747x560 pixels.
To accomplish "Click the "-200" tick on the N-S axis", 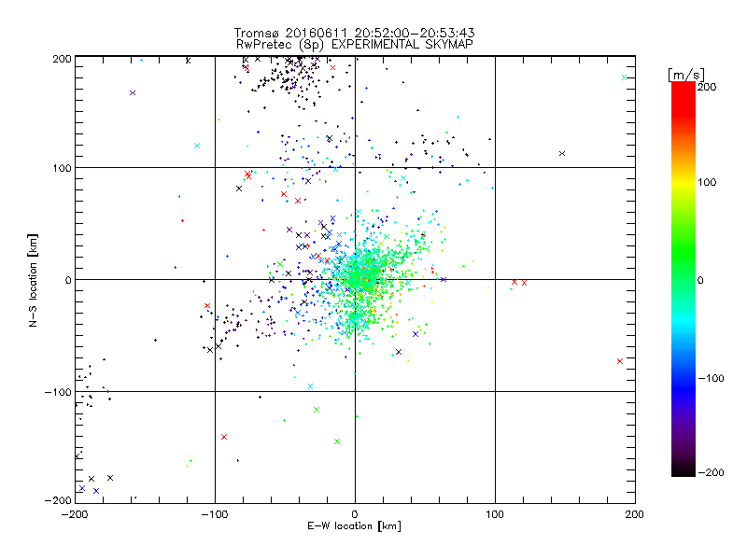I will coord(58,500).
